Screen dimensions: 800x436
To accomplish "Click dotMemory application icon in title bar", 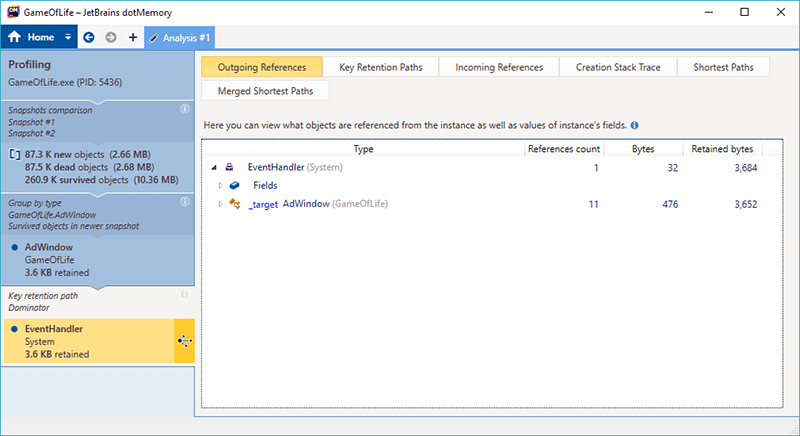I will [x=13, y=12].
